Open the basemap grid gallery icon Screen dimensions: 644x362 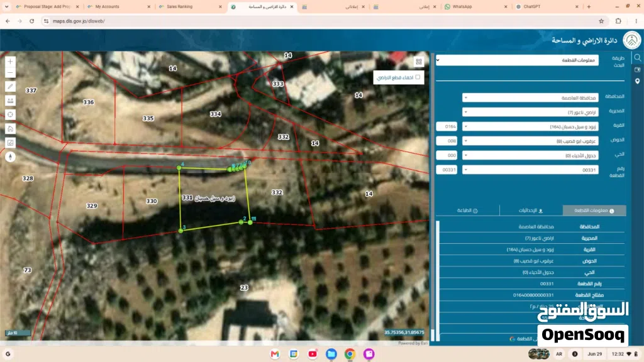coord(418,62)
